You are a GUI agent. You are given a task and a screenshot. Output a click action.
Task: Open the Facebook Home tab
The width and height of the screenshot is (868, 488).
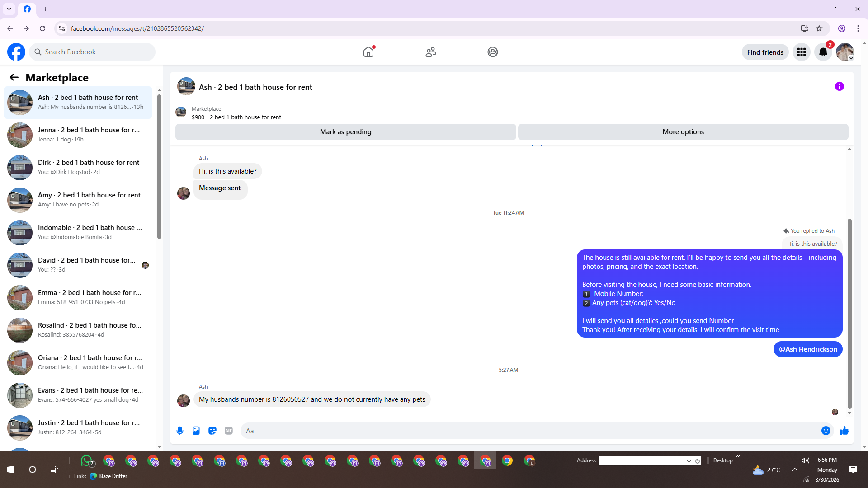(368, 52)
